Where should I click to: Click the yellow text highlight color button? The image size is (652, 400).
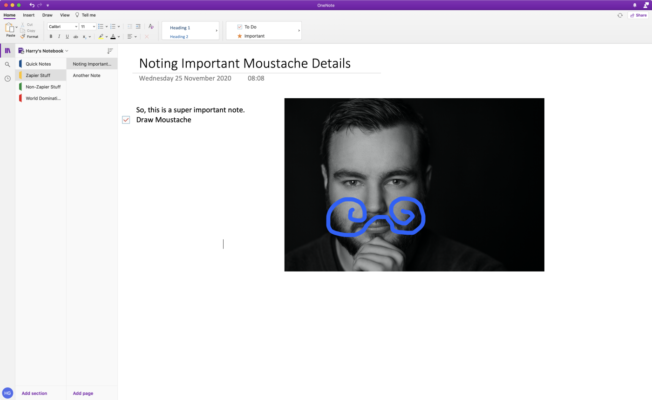coord(101,37)
